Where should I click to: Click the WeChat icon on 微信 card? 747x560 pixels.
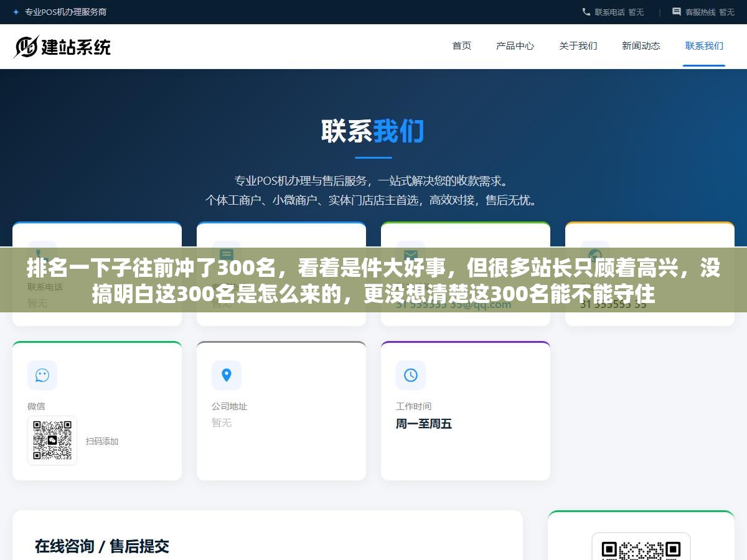pos(42,375)
